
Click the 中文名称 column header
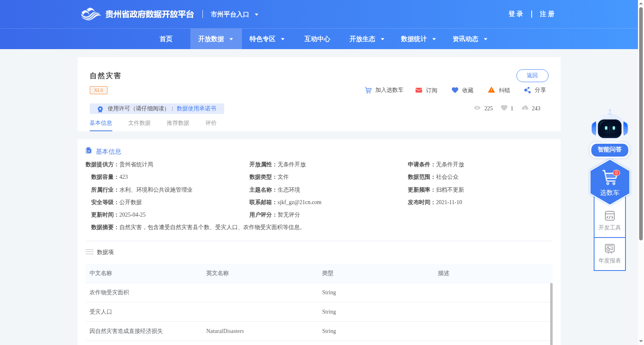pyautogui.click(x=101, y=273)
